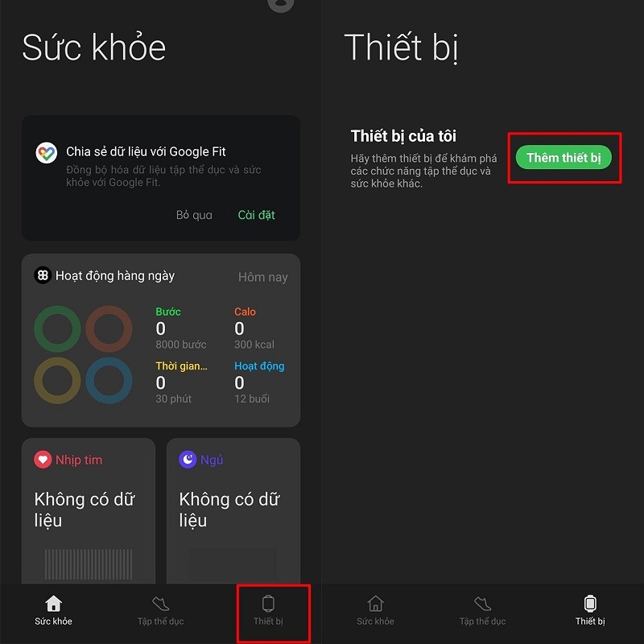Viewport: 644px width, 644px height.
Task: Open the Thiết bị watch icon in left navbar
Action: (x=268, y=604)
